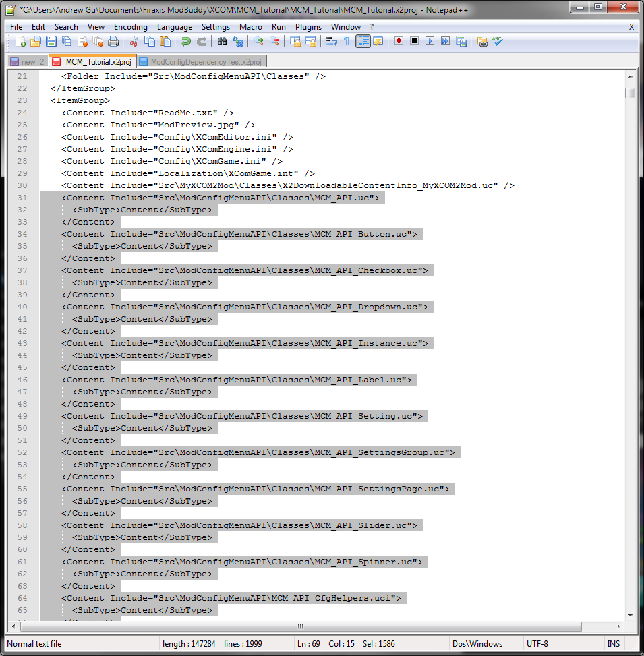Screen dimensions: 644x656
Task: Click 'Normal text file' in status bar
Action: [x=34, y=643]
